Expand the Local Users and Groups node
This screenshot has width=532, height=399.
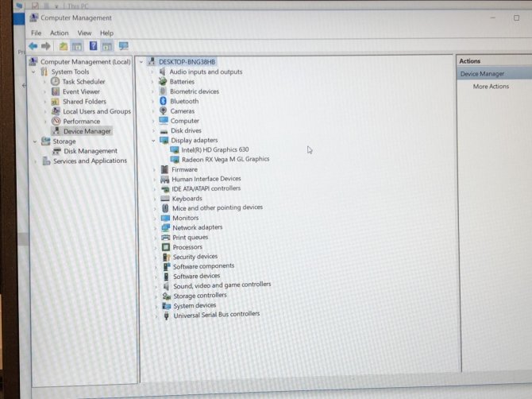tap(45, 111)
